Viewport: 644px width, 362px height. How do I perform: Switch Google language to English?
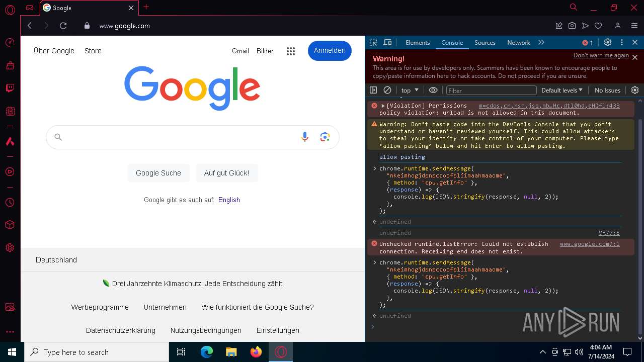tap(229, 200)
